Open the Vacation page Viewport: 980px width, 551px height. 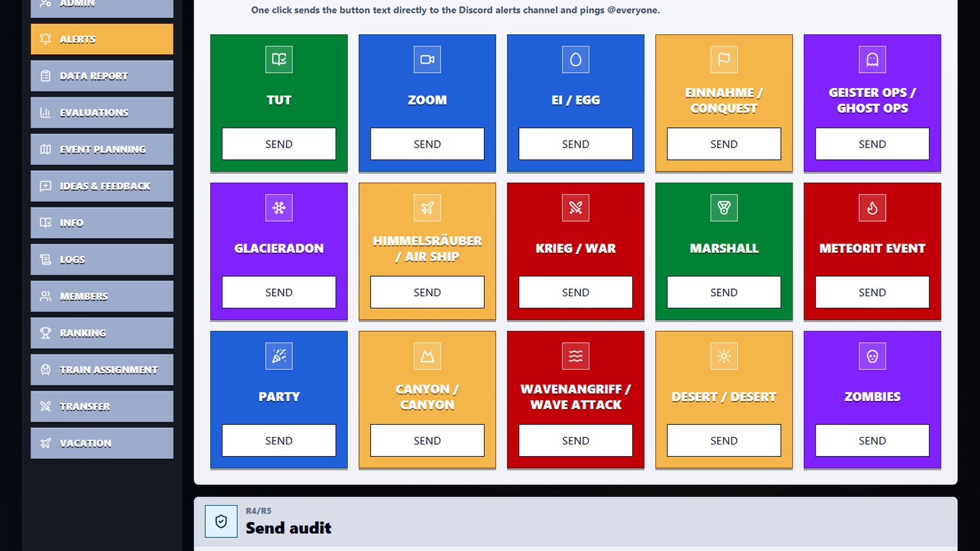point(102,443)
